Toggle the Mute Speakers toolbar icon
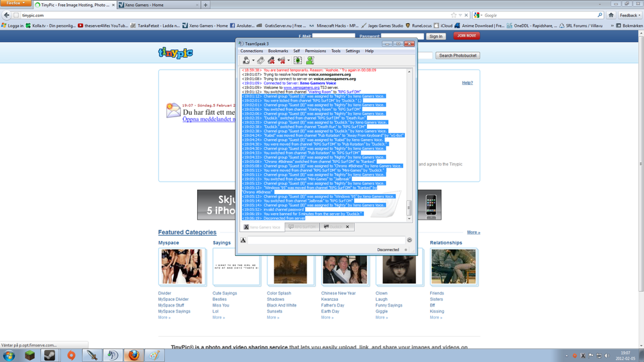 pos(281,61)
